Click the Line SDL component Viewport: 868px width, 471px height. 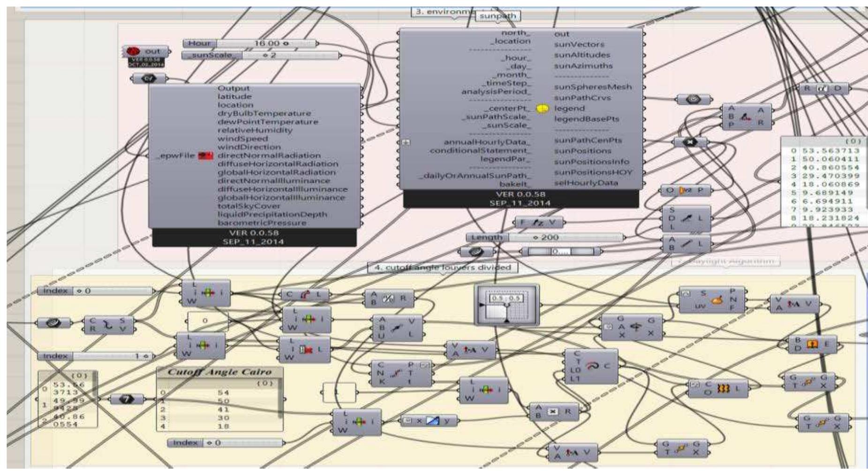coord(687,219)
